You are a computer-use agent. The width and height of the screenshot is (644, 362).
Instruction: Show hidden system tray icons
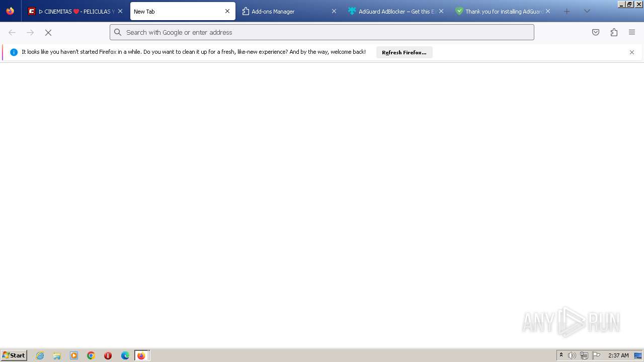click(x=561, y=355)
